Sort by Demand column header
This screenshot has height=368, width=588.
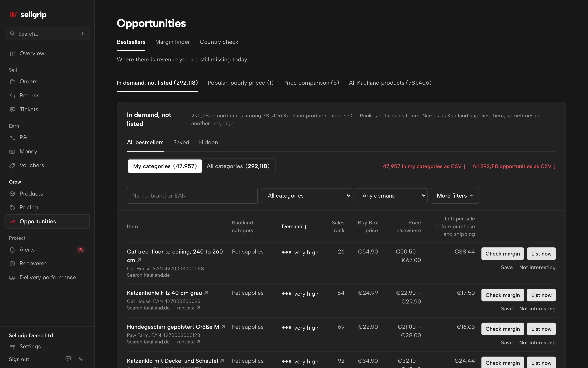pos(295,227)
